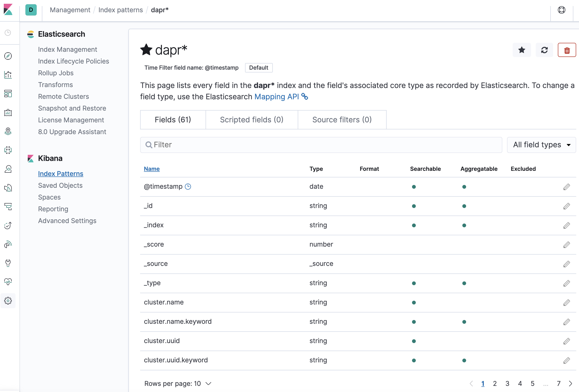Open the D space selector avatar

pos(31,10)
